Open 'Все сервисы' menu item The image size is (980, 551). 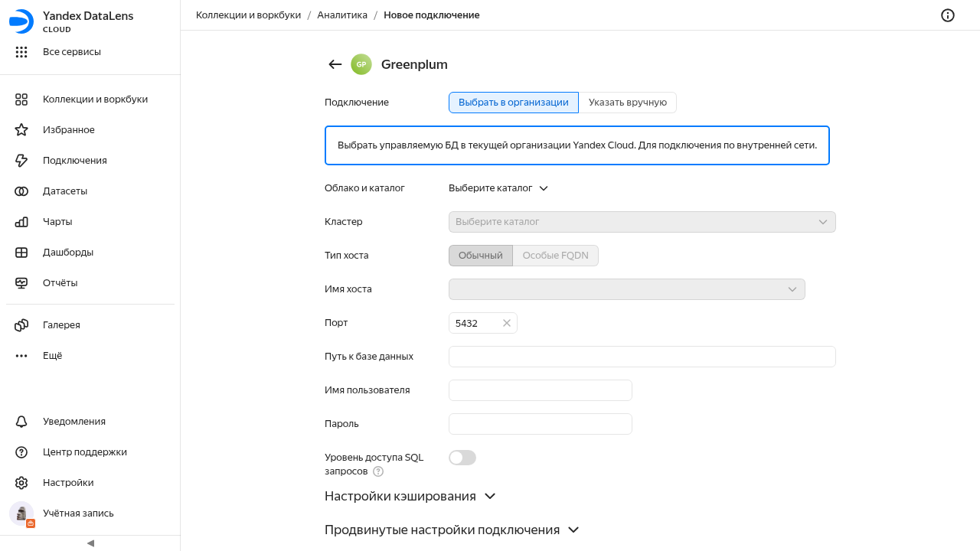pos(72,52)
